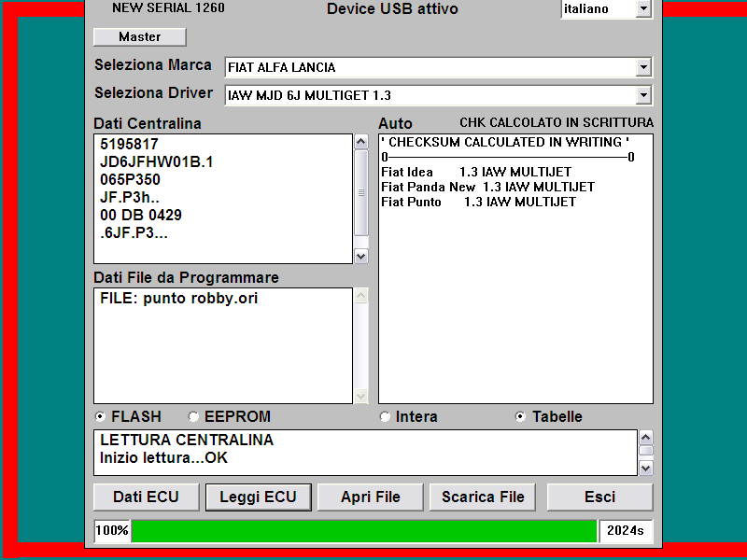747x560 pixels.
Task: Click the green progress bar
Action: (364, 531)
